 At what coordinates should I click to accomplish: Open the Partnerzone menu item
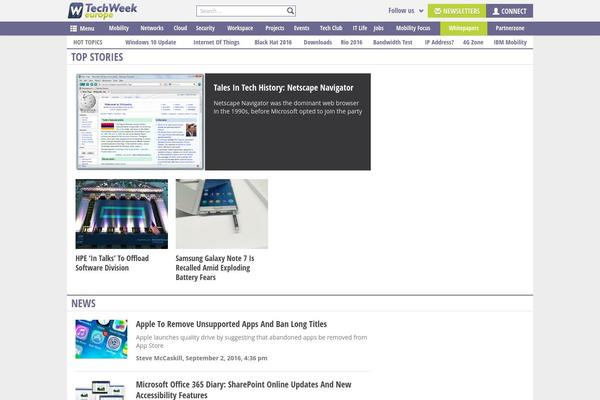coord(510,28)
